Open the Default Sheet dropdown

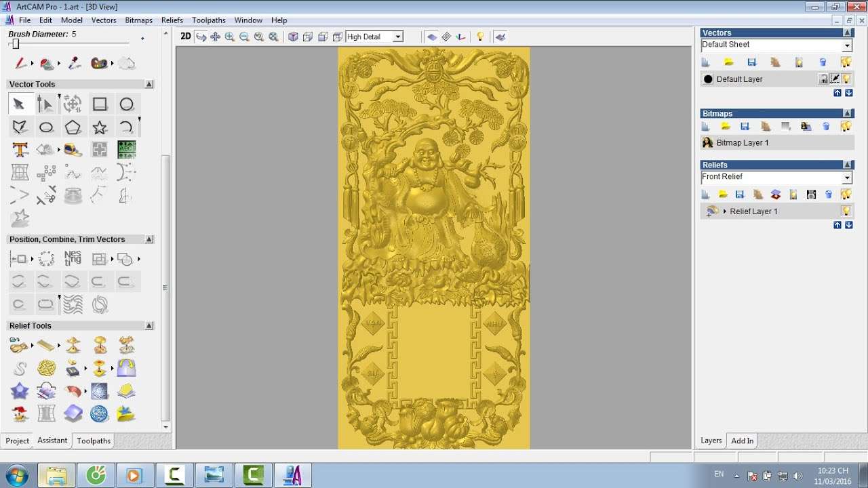[847, 45]
